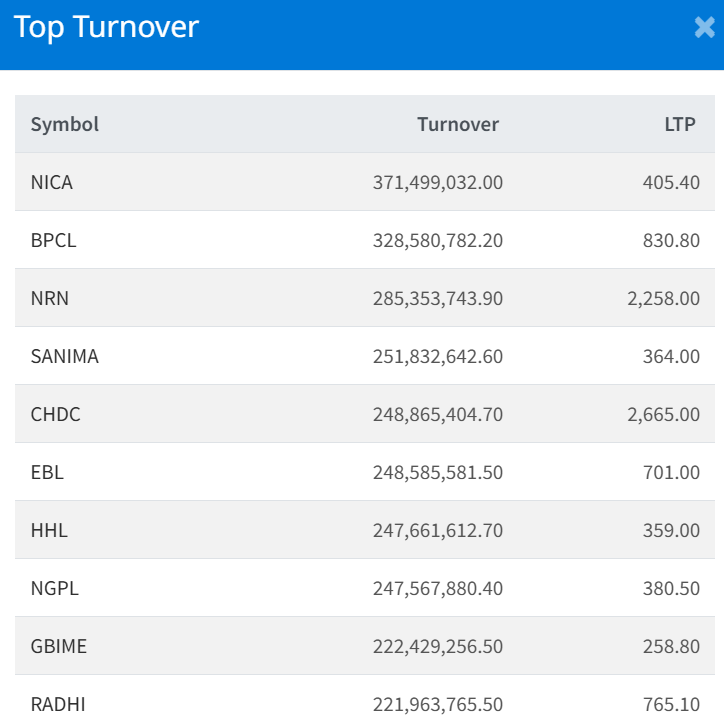
Task: Click turnover value 248,865,404.70
Action: (438, 415)
